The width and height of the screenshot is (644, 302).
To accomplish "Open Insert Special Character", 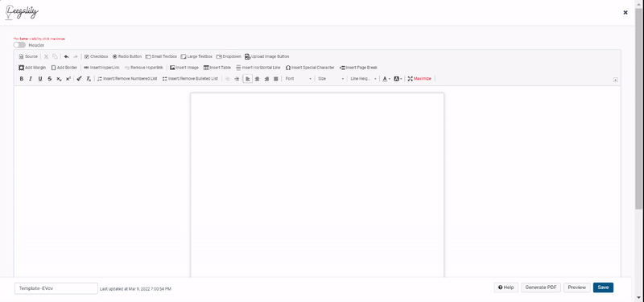I will click(x=310, y=68).
